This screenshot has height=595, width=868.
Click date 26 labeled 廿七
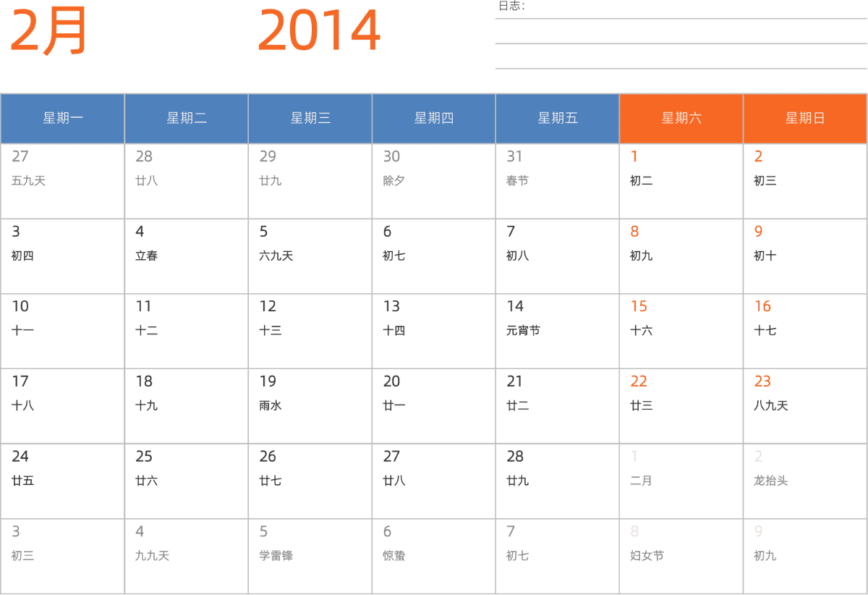tap(310, 481)
